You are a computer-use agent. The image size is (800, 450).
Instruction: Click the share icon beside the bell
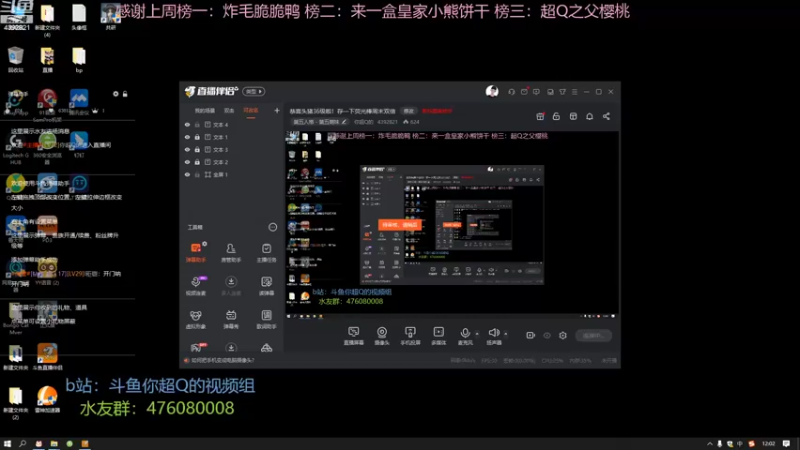[x=606, y=116]
